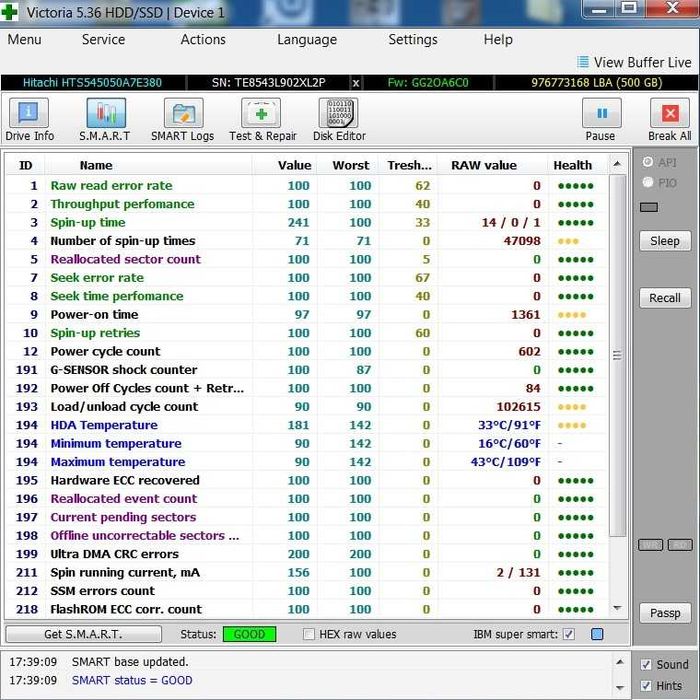This screenshot has height=700, width=700.
Task: Toggle IBM super smart checkbox
Action: 568,634
